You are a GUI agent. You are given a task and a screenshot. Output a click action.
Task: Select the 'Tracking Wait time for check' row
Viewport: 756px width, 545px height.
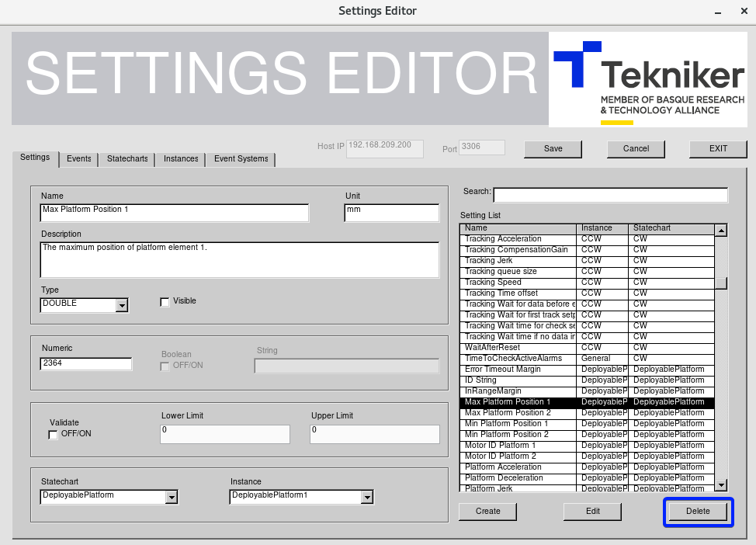(x=588, y=326)
